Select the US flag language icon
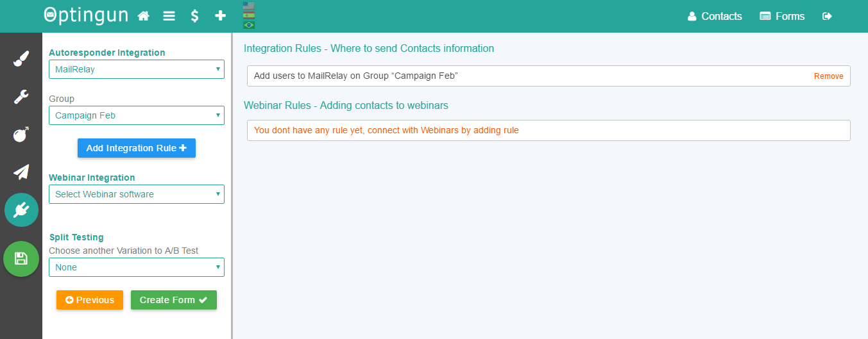This screenshot has width=868, height=339. click(x=249, y=6)
